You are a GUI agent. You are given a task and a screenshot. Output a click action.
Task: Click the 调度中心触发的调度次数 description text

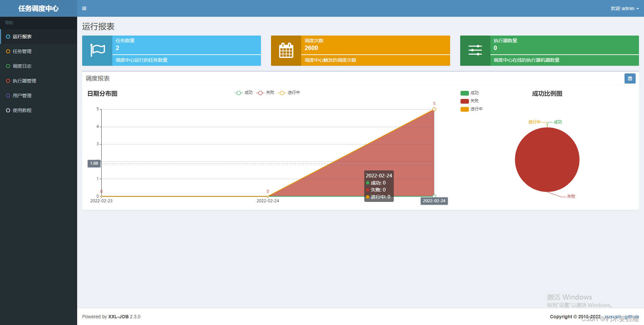tap(330, 60)
